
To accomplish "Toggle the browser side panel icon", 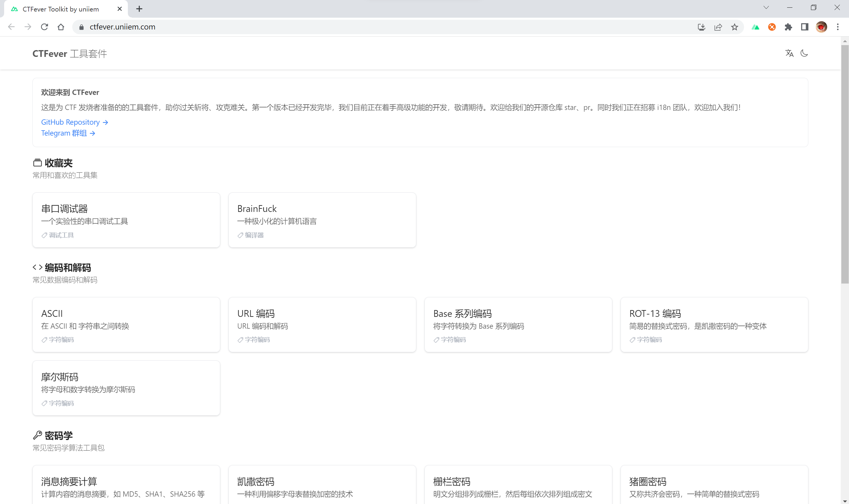I will click(x=804, y=27).
